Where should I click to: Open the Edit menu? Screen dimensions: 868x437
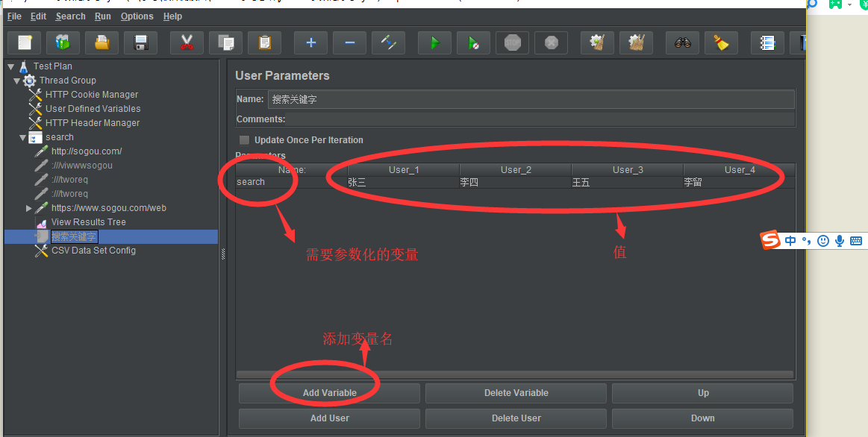point(38,16)
